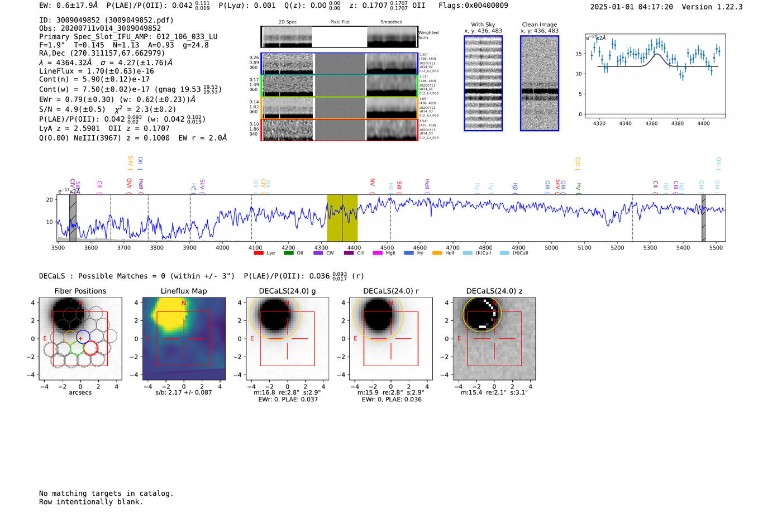This screenshot has width=782, height=532.
Task: Select the Clean Image panel
Action: (x=540, y=83)
